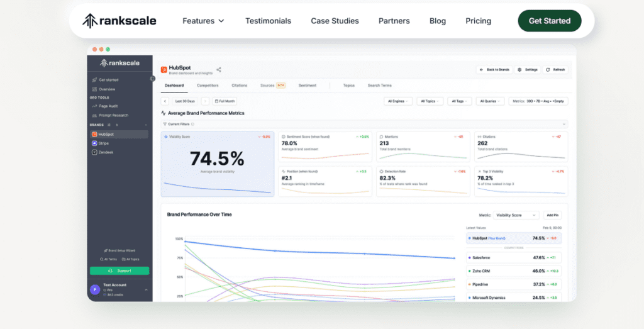Viewport: 644px width, 329px height.
Task: Open the All Tags dropdown
Action: click(460, 101)
